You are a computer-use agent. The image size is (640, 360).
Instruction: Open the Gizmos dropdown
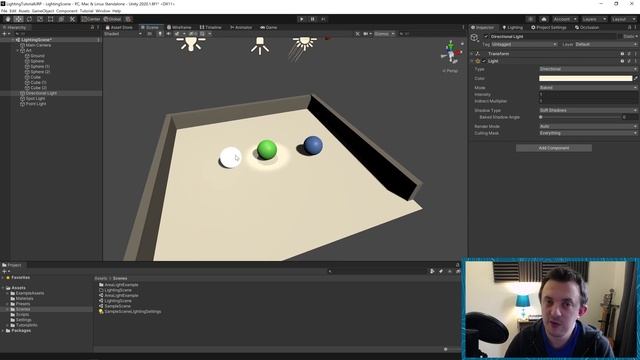click(384, 34)
